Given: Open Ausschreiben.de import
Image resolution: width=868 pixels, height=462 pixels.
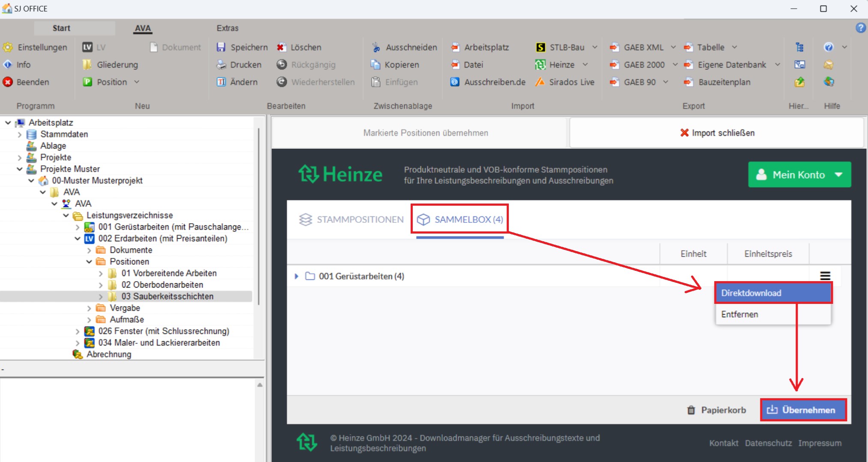Looking at the screenshot, I should click(488, 82).
